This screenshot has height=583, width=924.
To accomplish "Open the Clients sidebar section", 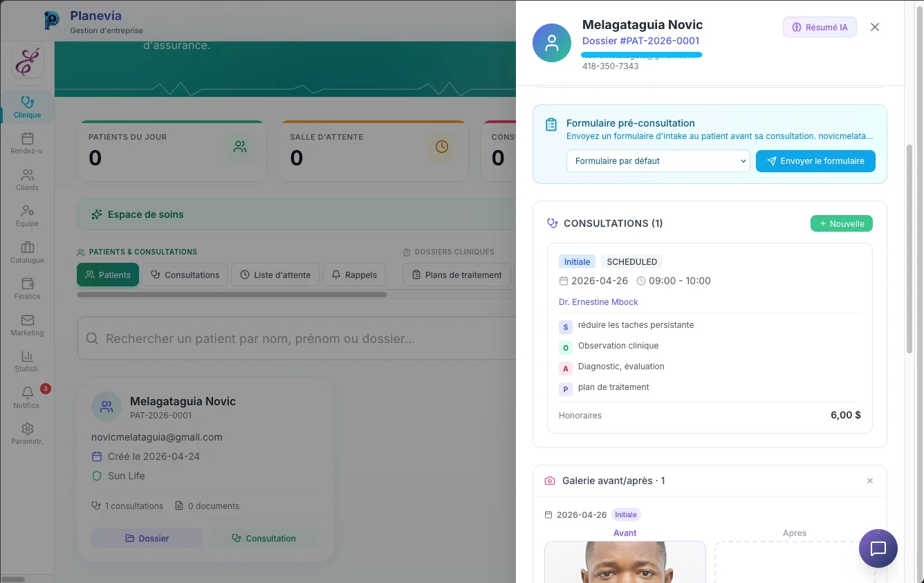I will click(x=27, y=180).
